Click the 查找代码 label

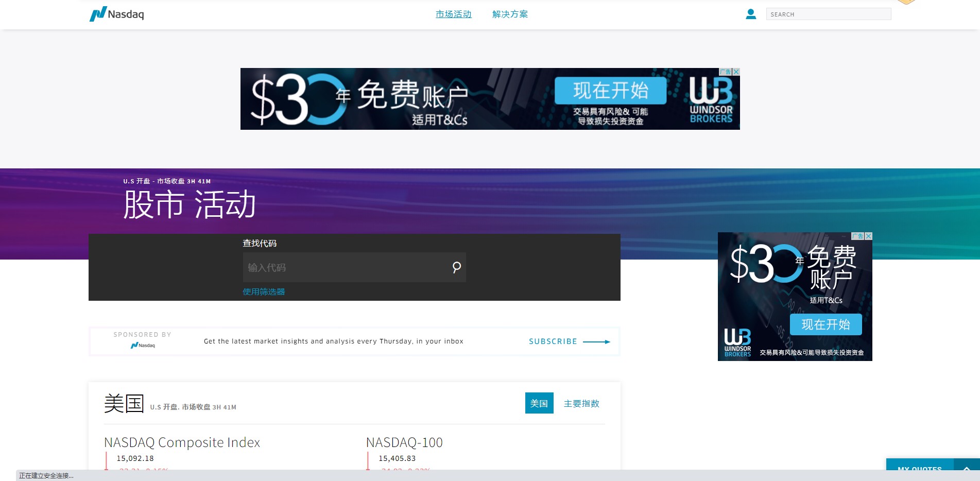[x=260, y=243]
